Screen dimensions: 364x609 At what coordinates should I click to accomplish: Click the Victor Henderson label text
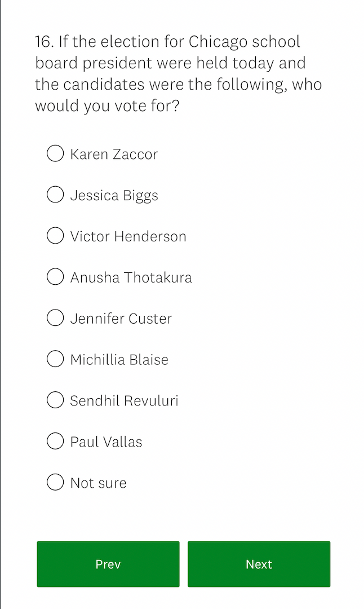128,236
